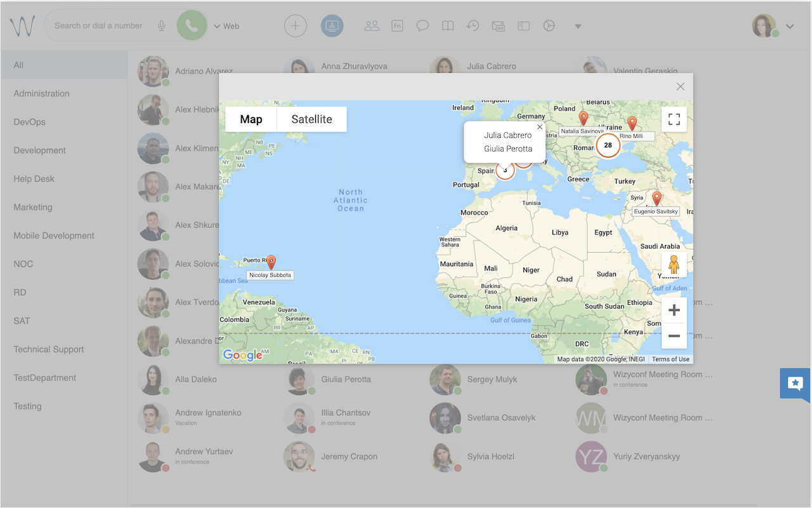
Task: Click Julia Cabrero in map popup
Action: 507,135
